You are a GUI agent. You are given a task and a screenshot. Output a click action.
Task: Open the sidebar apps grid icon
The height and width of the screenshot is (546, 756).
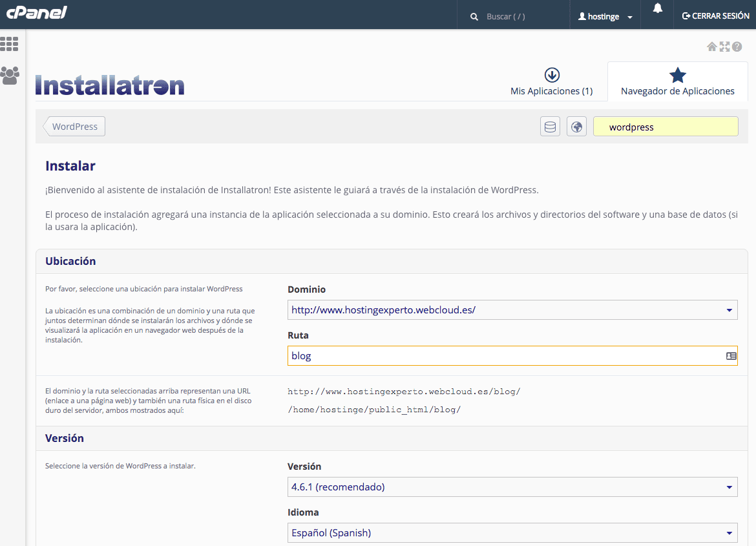pyautogui.click(x=9, y=44)
